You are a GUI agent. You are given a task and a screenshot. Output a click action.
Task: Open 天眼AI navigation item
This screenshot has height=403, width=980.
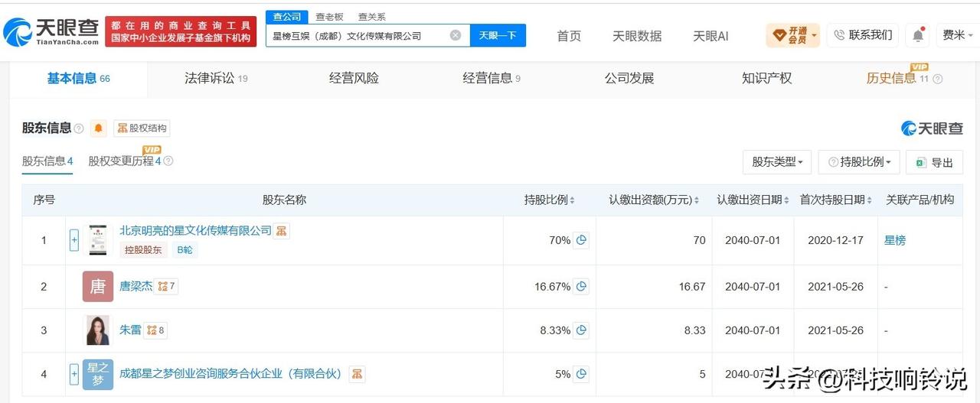tap(710, 36)
